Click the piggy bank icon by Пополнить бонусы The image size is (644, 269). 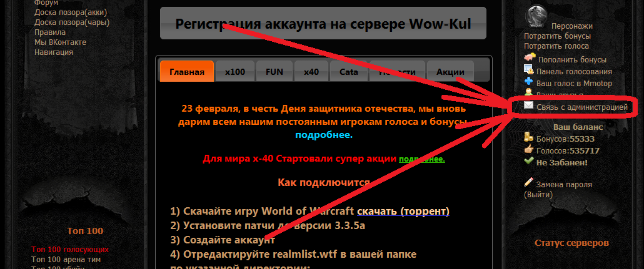point(530,58)
